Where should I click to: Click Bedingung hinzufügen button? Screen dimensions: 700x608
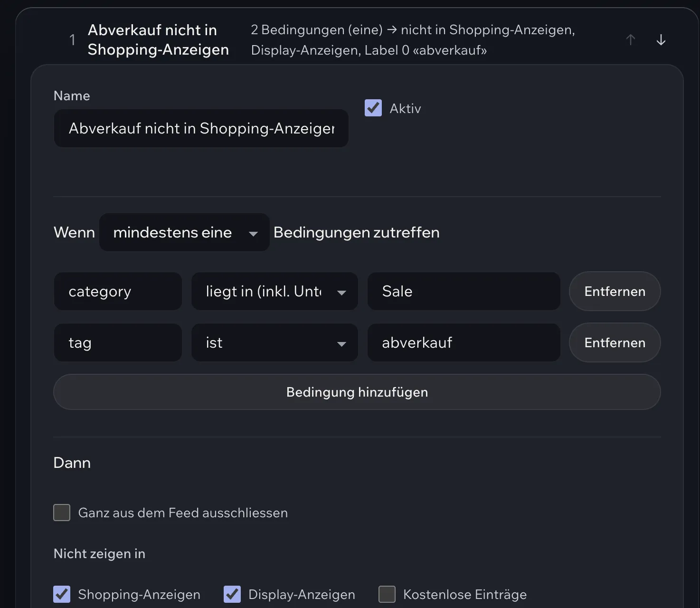coord(357,392)
